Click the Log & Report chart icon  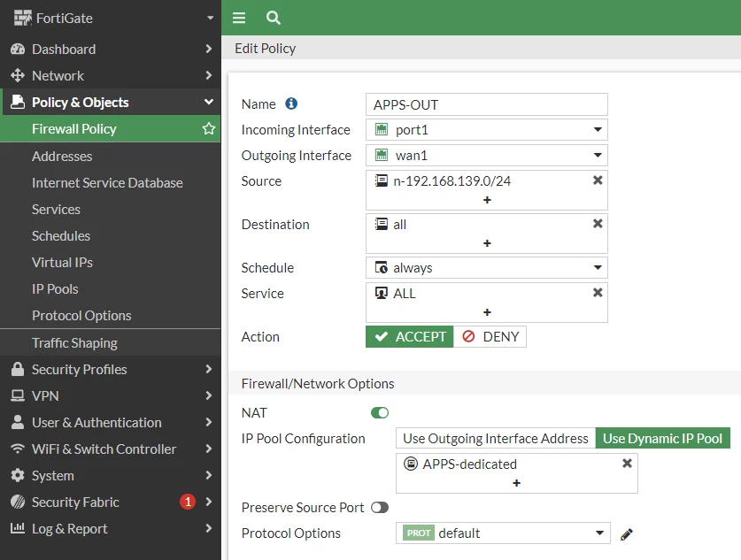click(18, 528)
